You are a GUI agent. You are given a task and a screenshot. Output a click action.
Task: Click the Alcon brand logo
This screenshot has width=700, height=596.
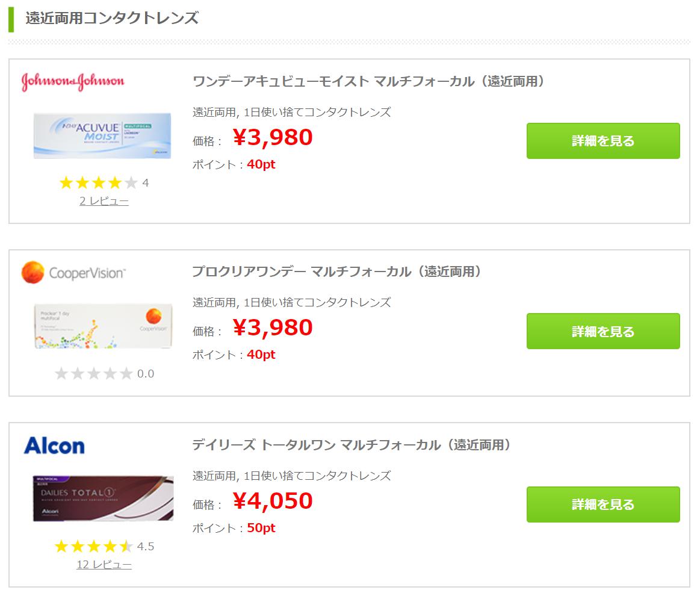(54, 445)
